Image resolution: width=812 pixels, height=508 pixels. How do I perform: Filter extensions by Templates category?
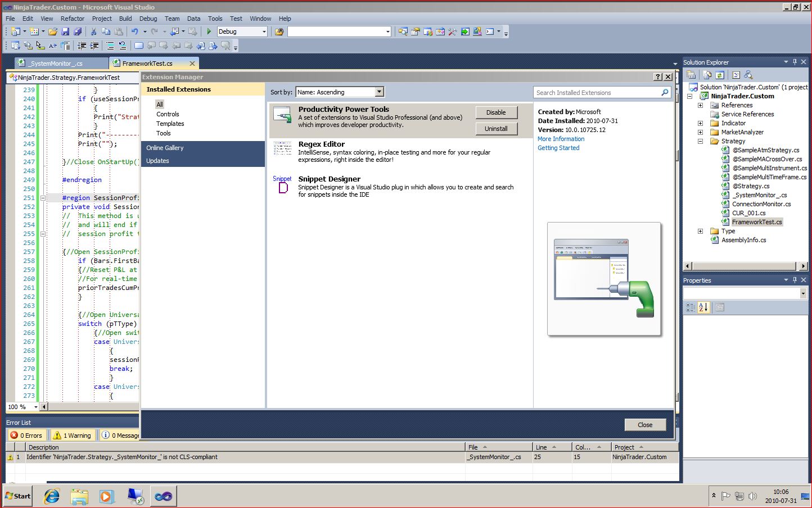[170, 124]
